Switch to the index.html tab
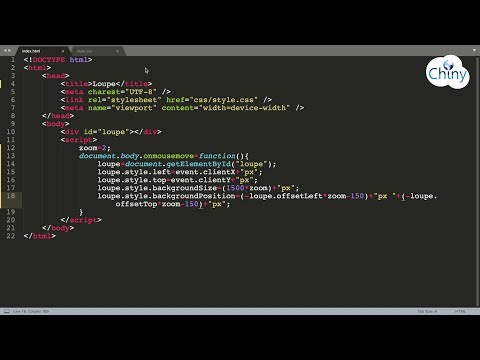The width and height of the screenshot is (480, 360). (31, 51)
